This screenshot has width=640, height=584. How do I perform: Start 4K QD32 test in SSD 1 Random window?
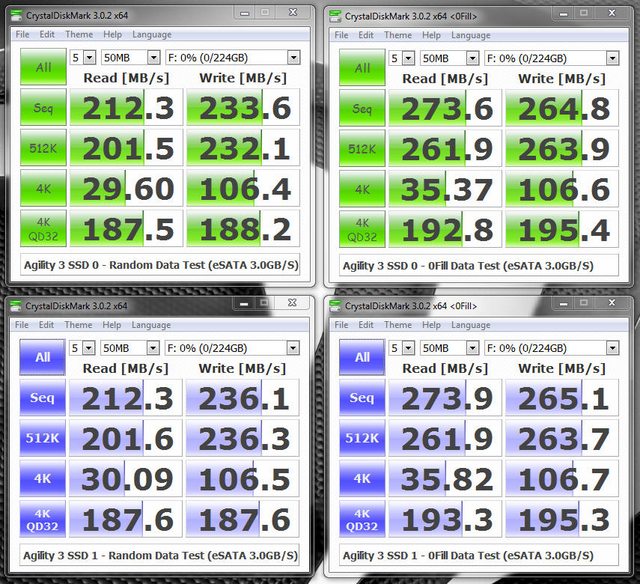tap(42, 519)
